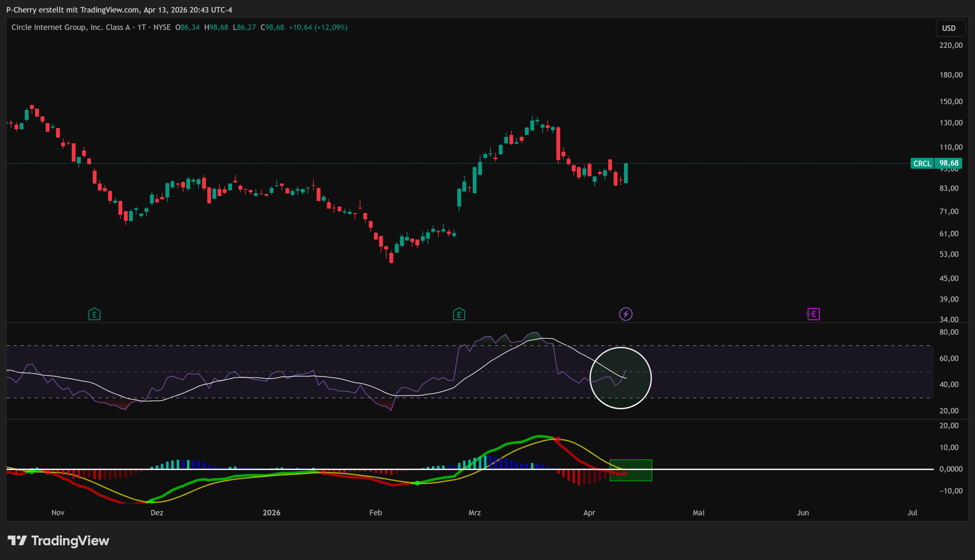The width and height of the screenshot is (975, 560).
Task: Click the Mrz label on time axis
Action: click(x=475, y=513)
